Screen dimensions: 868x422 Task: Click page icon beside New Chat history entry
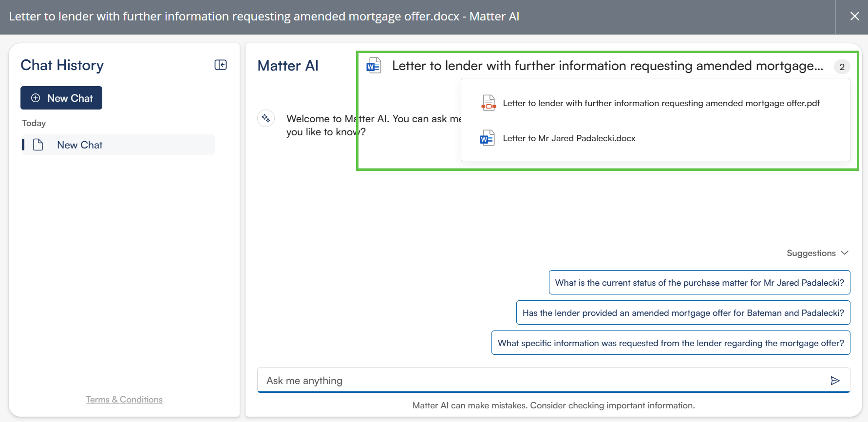(x=38, y=145)
